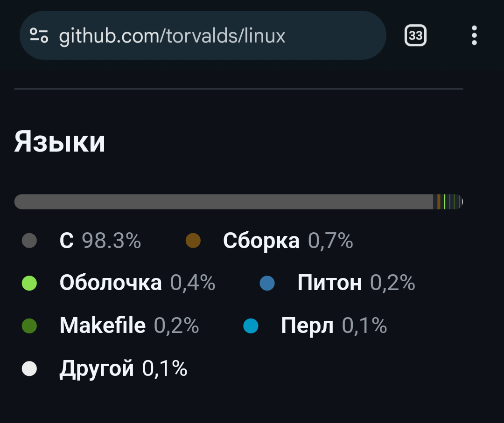
Task: Open the browser three-dot menu
Action: (x=474, y=35)
